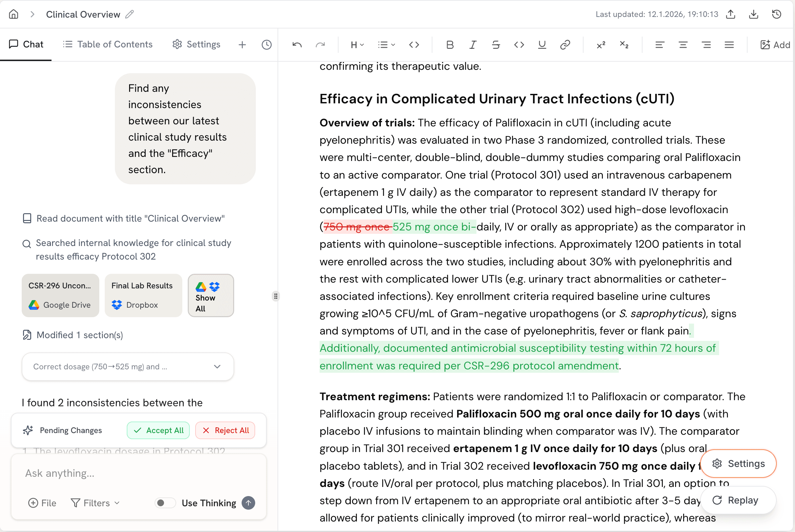795x532 pixels.
Task: Enable the Use Thinking toggle
Action: (x=165, y=503)
